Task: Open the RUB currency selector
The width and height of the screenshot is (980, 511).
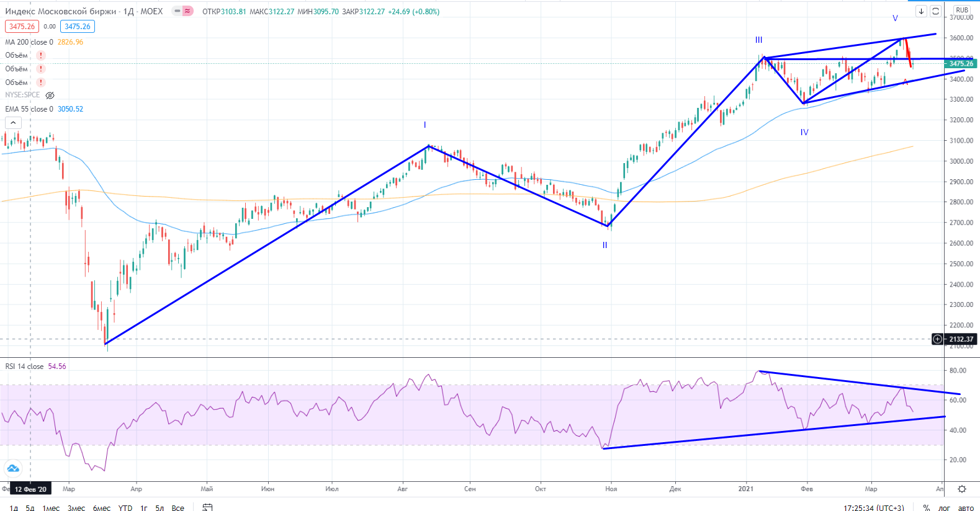Action: pos(961,10)
